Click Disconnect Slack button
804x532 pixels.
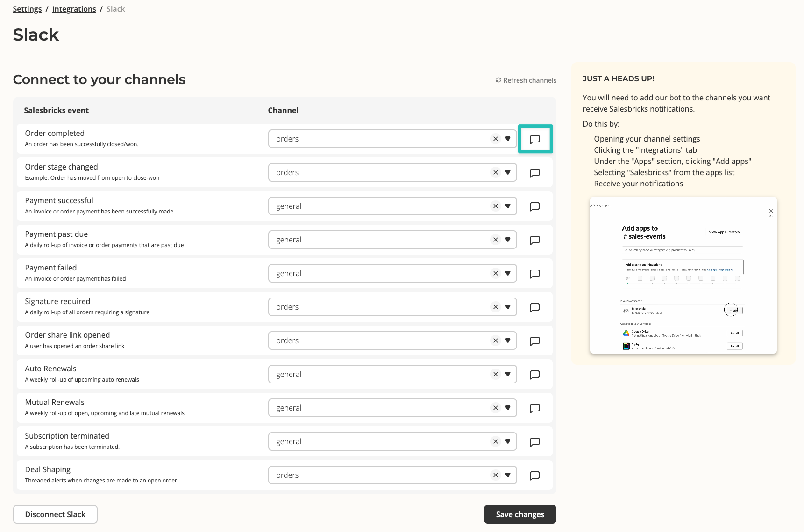click(55, 514)
